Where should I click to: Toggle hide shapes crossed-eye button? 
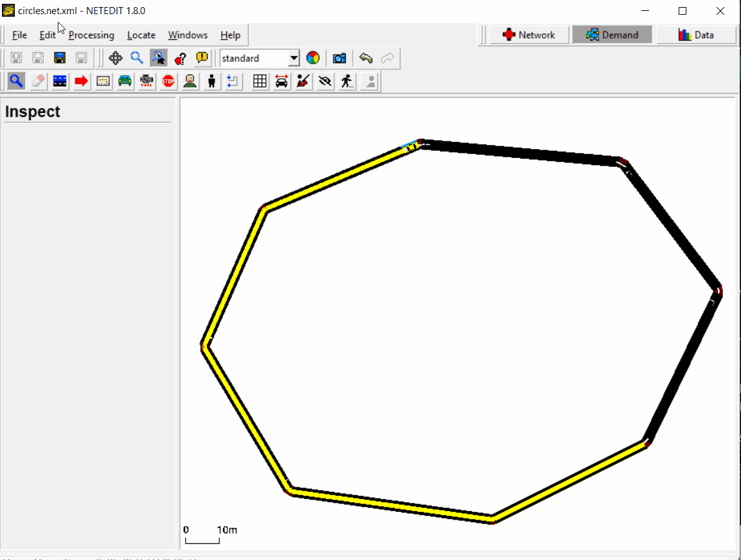(325, 81)
